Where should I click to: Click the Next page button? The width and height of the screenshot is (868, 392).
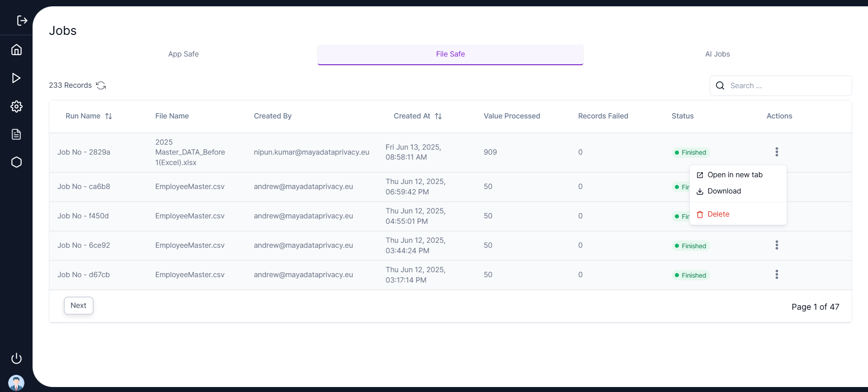pos(78,306)
